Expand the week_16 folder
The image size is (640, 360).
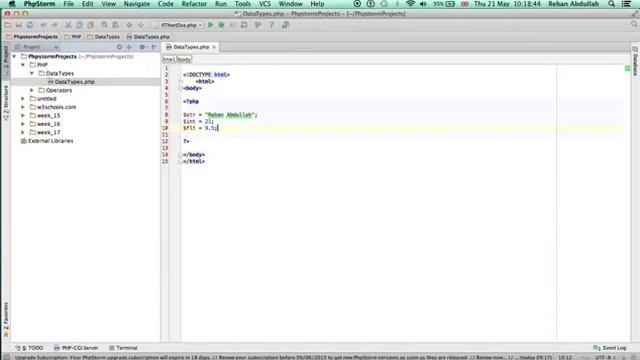[23, 124]
